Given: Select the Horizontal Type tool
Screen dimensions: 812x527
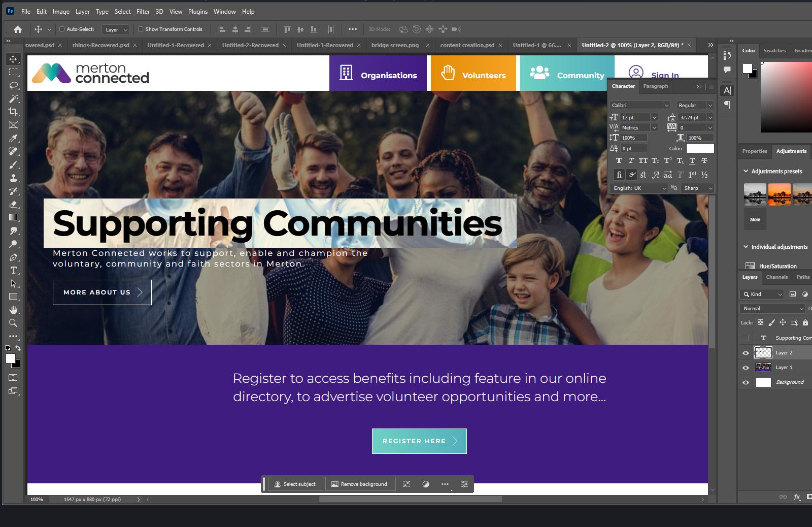Looking at the screenshot, I should tap(13, 271).
